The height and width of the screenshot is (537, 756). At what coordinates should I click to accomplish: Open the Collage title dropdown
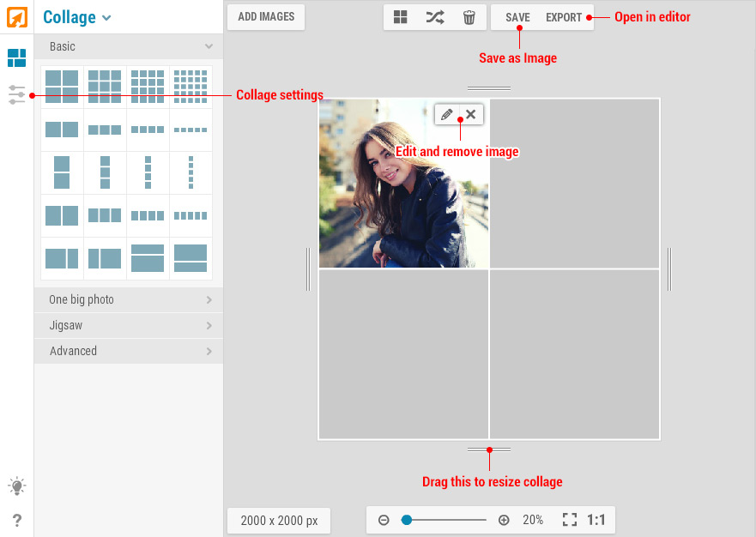77,17
